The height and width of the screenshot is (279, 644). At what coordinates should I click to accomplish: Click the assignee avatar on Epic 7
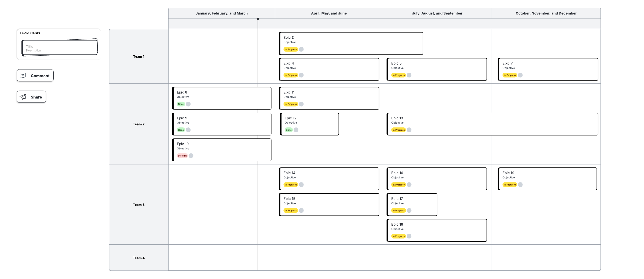(520, 75)
